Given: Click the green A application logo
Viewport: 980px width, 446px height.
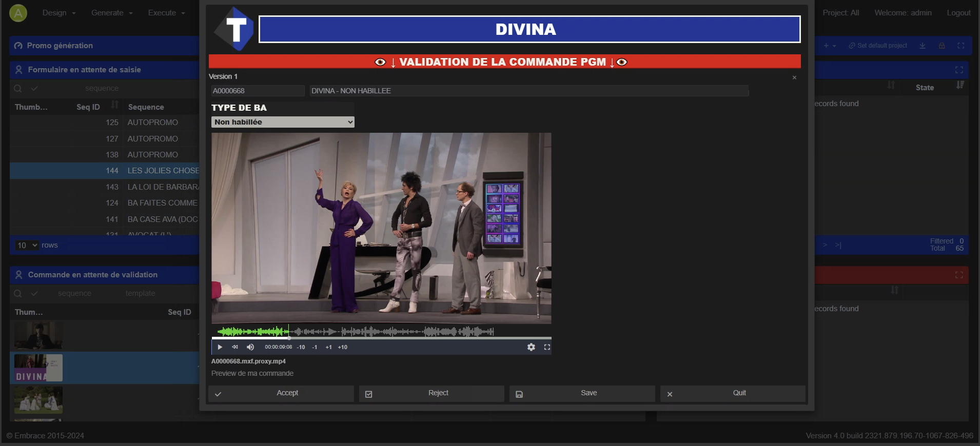Looking at the screenshot, I should click(18, 13).
